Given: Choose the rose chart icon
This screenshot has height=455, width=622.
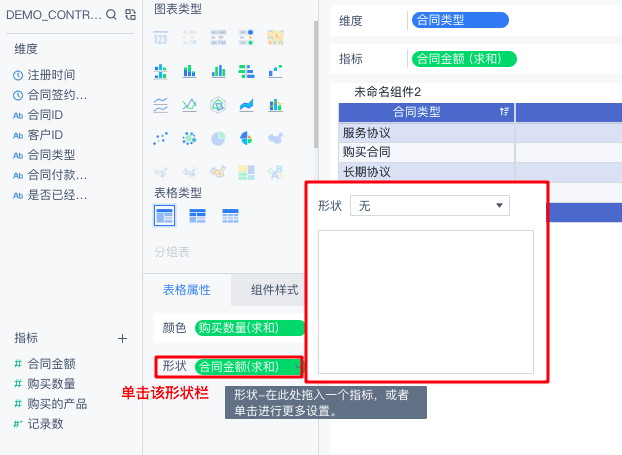Looking at the screenshot, I should 246,138.
